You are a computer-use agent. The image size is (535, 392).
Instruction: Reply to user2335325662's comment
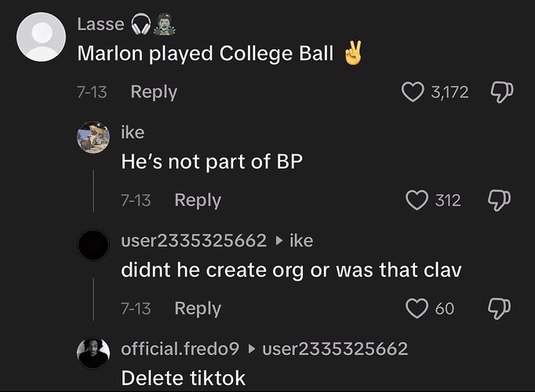[x=198, y=308]
